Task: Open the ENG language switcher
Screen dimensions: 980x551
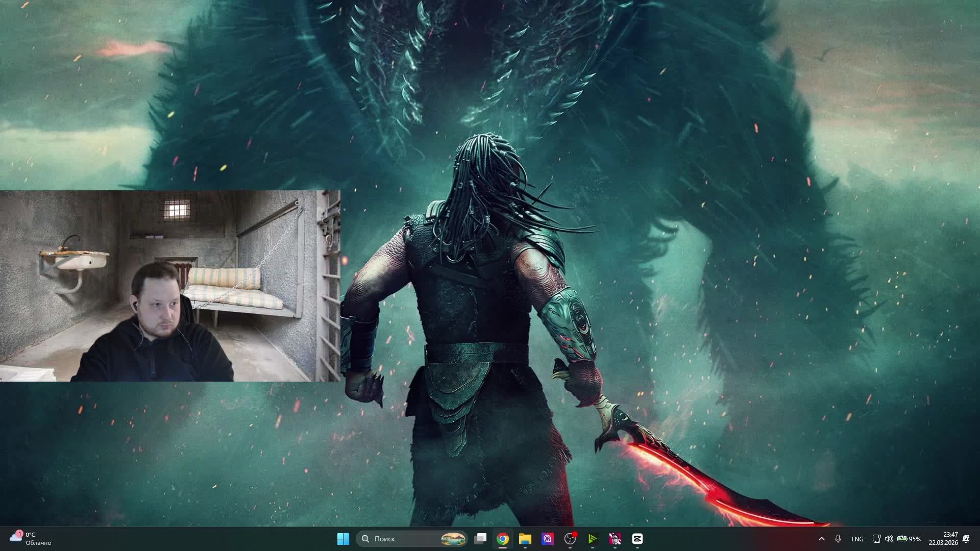Action: click(857, 539)
